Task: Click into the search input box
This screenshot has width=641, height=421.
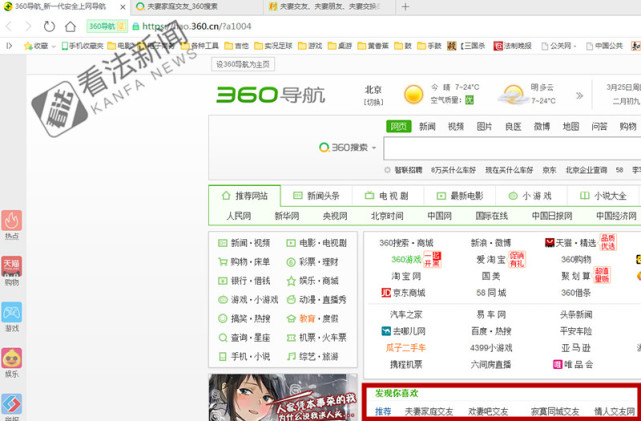Action: pyautogui.click(x=512, y=148)
